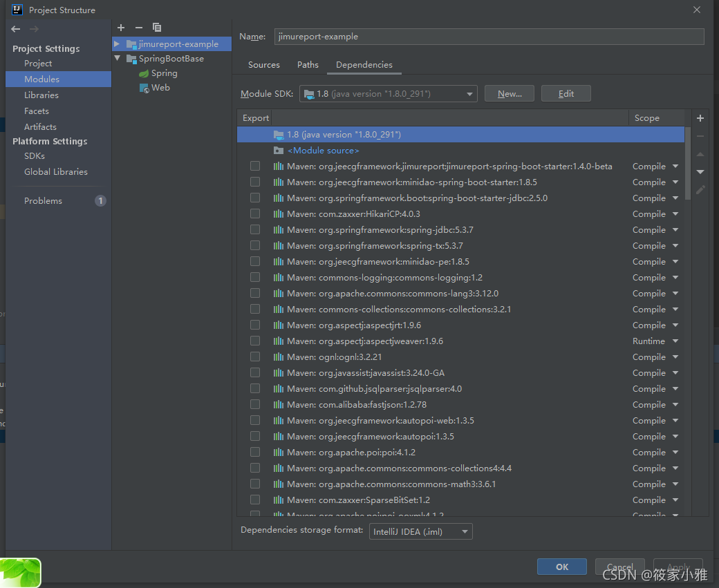The width and height of the screenshot is (719, 588).
Task: Check export for minidao-spring-boot-starter
Action: coord(255,182)
